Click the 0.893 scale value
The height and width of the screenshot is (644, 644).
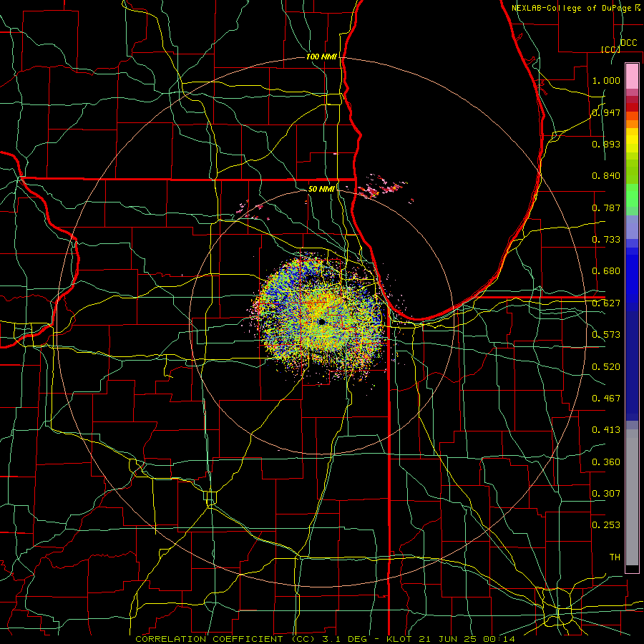606,144
